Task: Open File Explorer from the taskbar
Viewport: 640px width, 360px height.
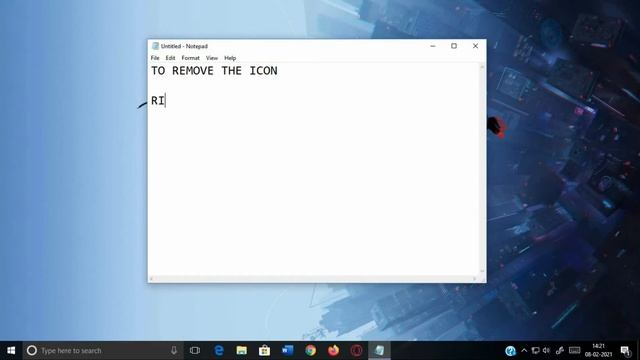Action: 242,351
